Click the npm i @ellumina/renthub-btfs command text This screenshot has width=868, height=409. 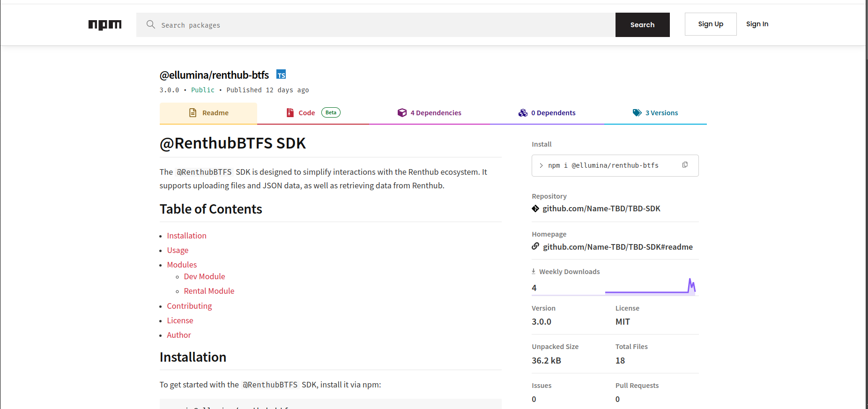click(x=603, y=165)
